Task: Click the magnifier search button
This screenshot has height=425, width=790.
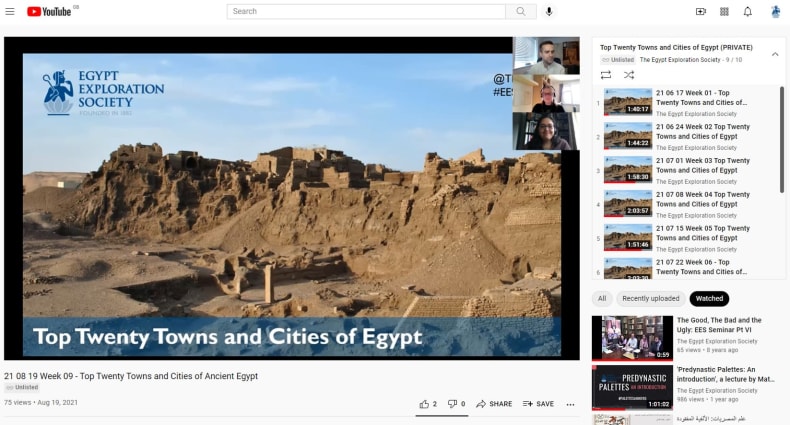Action: click(520, 11)
